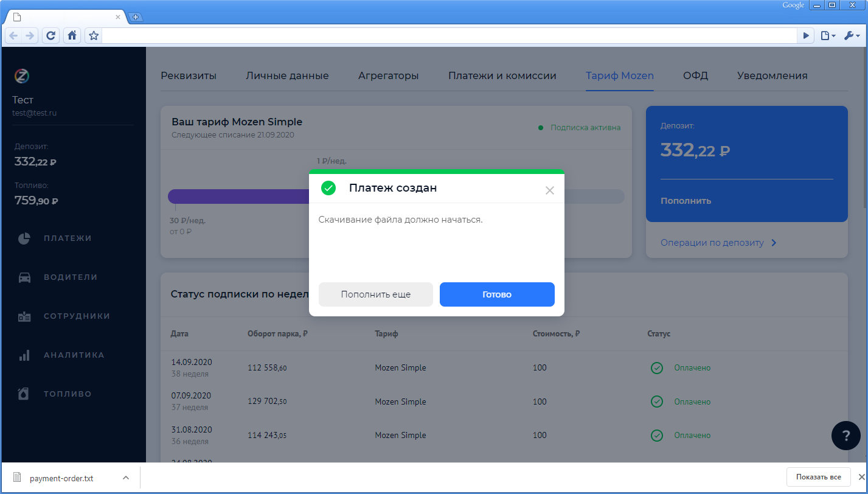Click the Пополнить еще button
868x494 pixels.
(376, 294)
